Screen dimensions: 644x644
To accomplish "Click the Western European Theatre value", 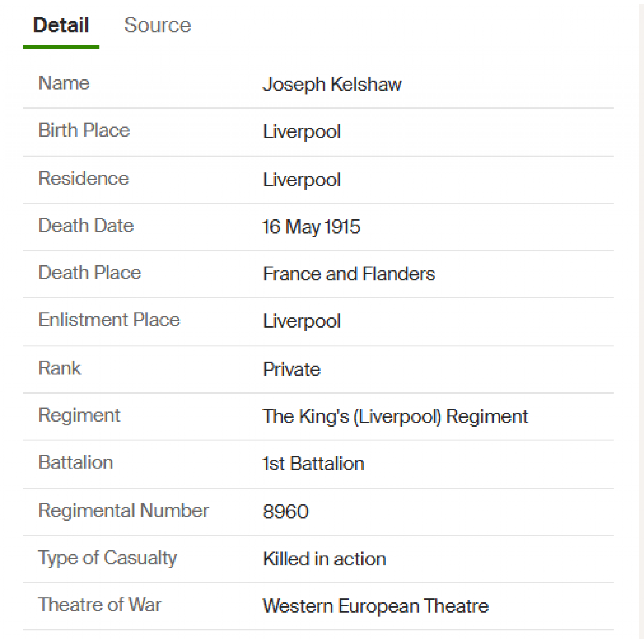I will click(x=376, y=606).
